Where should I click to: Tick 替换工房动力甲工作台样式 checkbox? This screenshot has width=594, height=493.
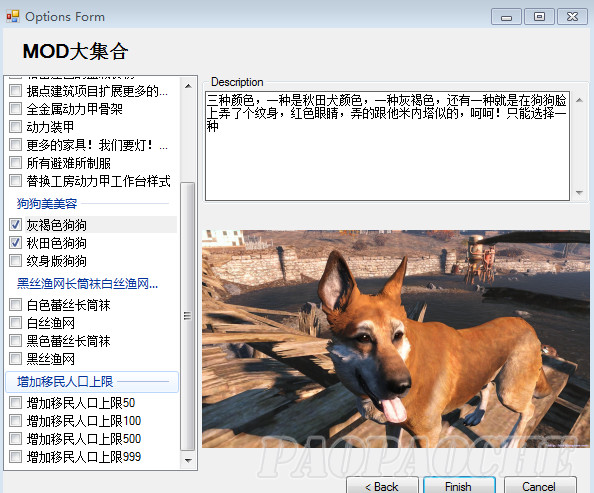click(16, 181)
